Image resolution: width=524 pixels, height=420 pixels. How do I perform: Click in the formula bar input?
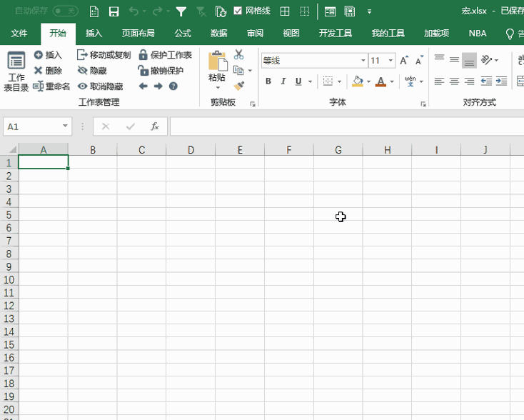tap(347, 126)
